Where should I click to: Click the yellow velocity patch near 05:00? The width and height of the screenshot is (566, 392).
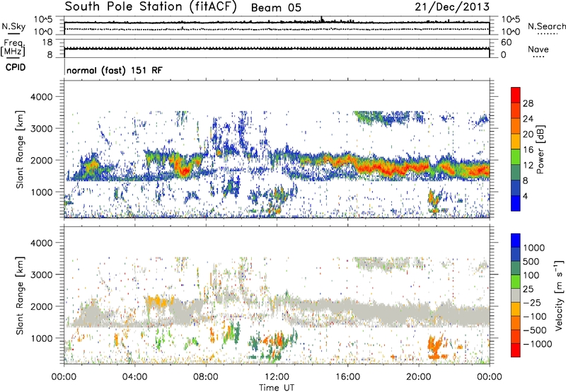[158, 301]
